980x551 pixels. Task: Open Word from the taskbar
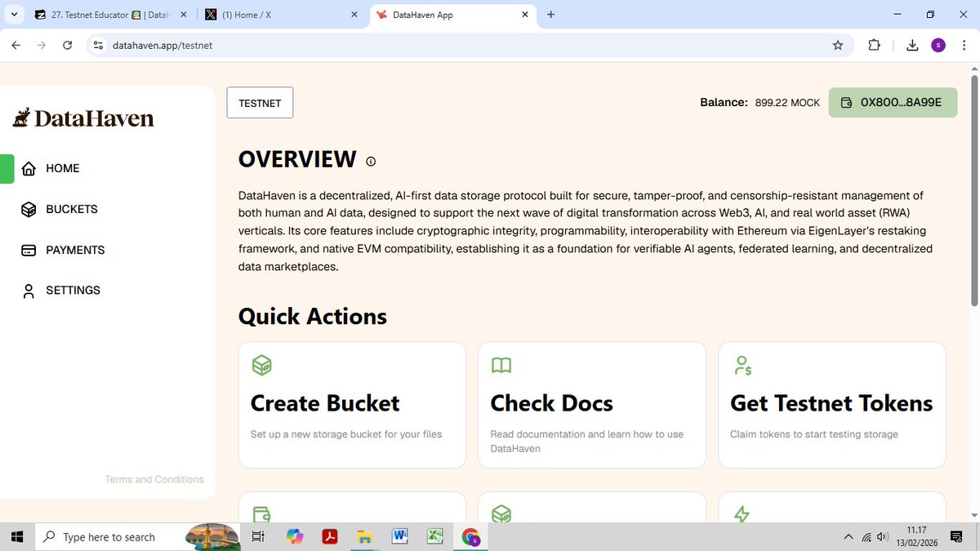400,537
